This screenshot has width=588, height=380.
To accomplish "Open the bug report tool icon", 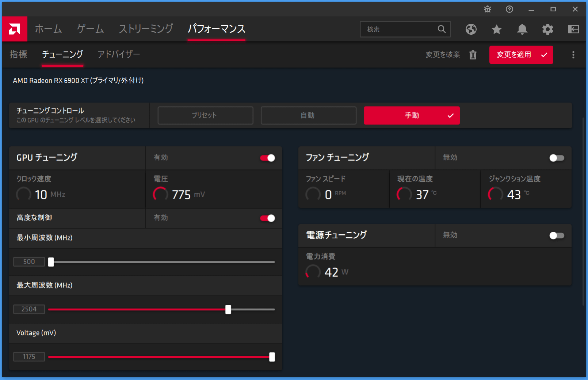I will (x=488, y=9).
